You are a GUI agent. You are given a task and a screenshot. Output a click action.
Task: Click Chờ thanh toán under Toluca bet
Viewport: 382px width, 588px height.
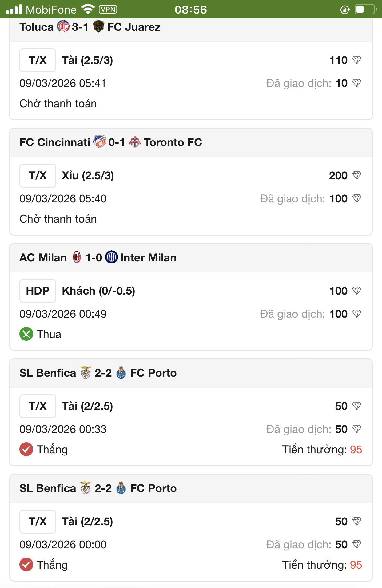[x=58, y=104]
